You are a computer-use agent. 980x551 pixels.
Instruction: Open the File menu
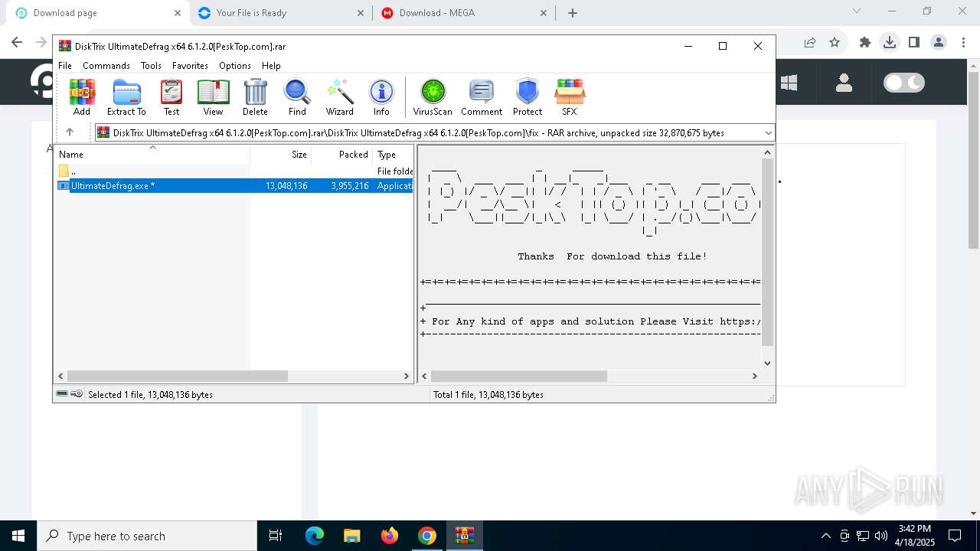point(65,66)
